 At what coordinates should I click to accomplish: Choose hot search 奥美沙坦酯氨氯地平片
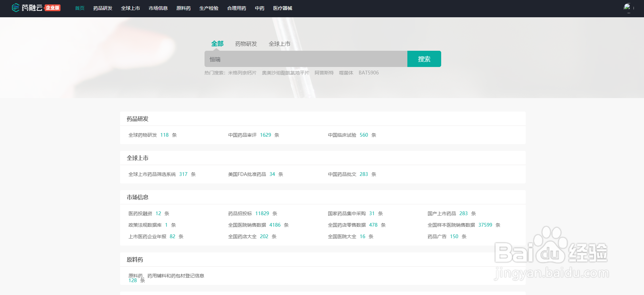286,73
